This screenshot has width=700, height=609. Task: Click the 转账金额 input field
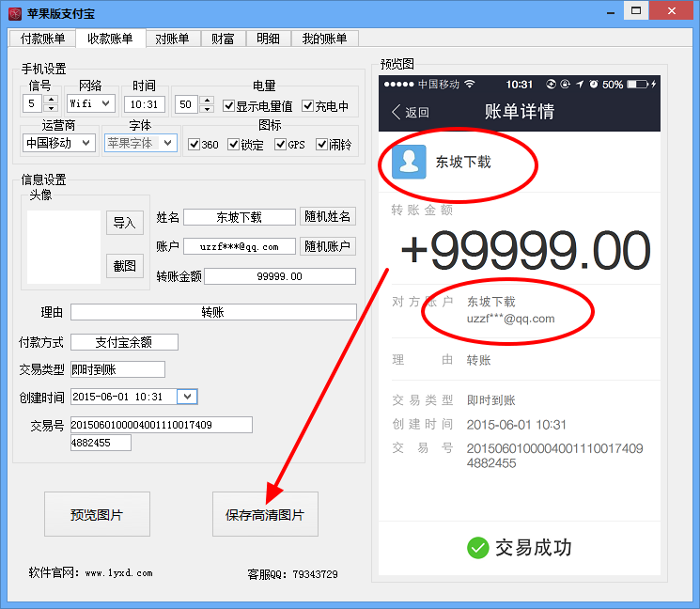tap(280, 276)
